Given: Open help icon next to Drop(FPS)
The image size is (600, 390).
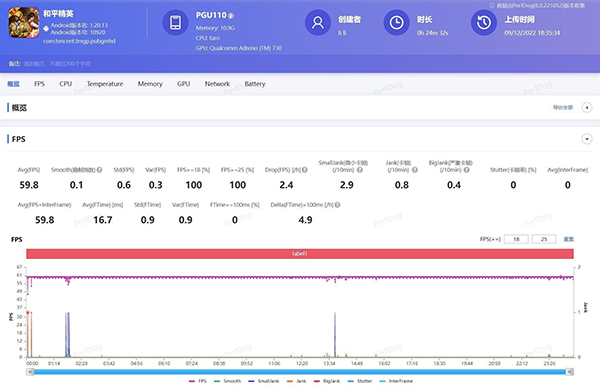Looking at the screenshot, I should 305,170.
